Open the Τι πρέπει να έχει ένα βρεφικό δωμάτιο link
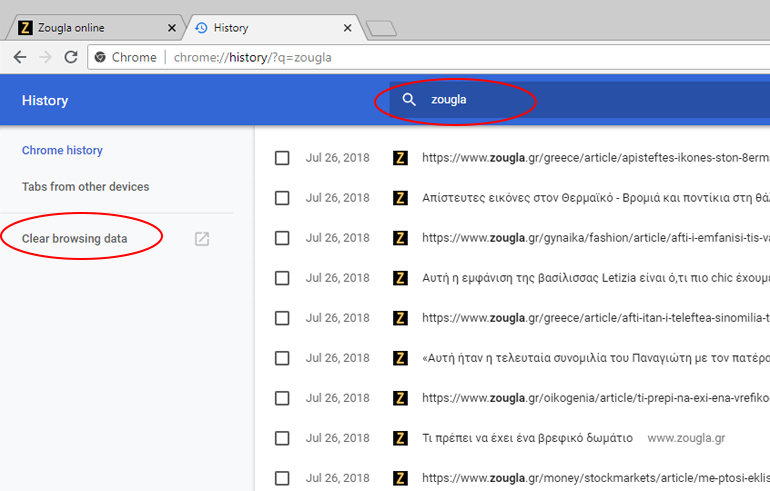770x491 pixels. [528, 438]
